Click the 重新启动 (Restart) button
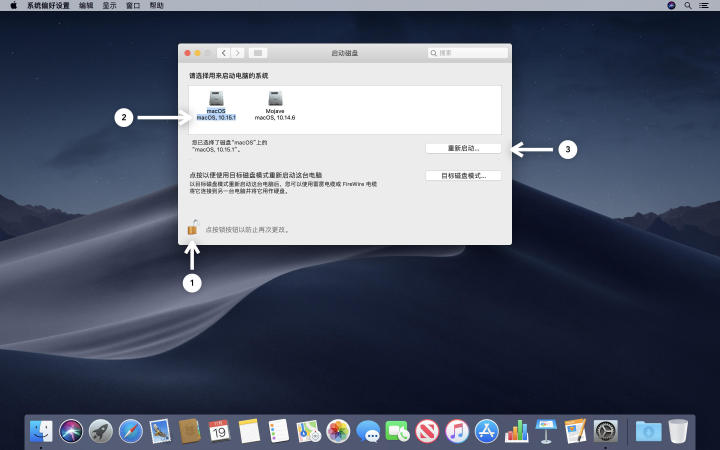720x450 pixels. click(463, 148)
